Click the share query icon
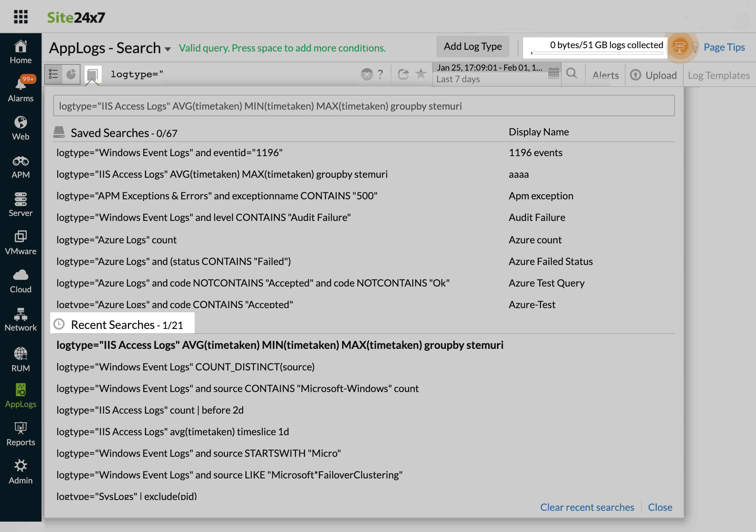Viewport: 756px width, 532px height. tap(403, 74)
